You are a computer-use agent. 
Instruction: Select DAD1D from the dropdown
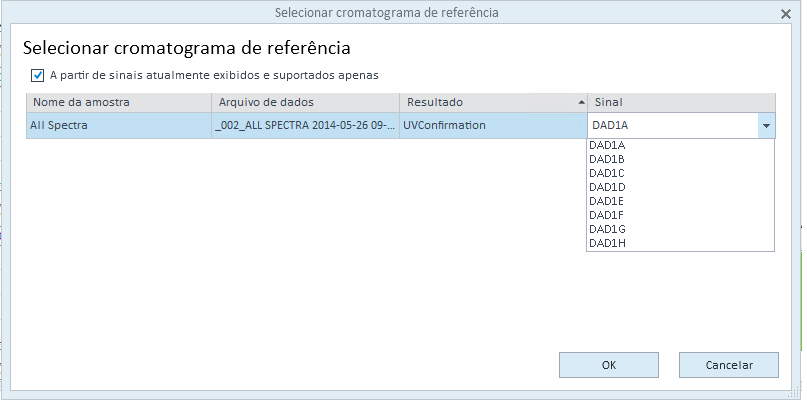point(680,187)
